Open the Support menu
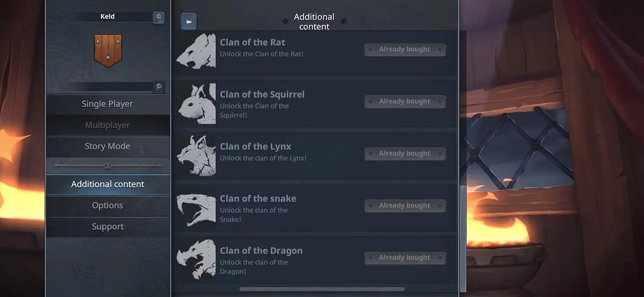644x297 pixels. [108, 226]
